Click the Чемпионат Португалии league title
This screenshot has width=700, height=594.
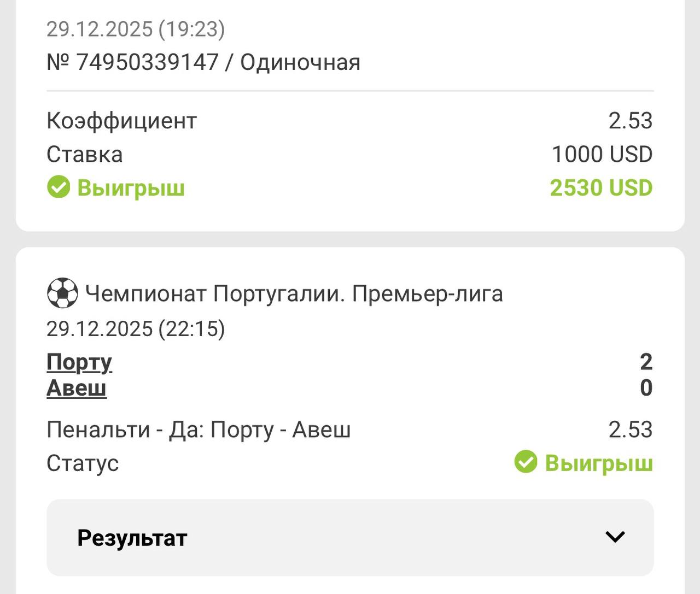click(294, 293)
